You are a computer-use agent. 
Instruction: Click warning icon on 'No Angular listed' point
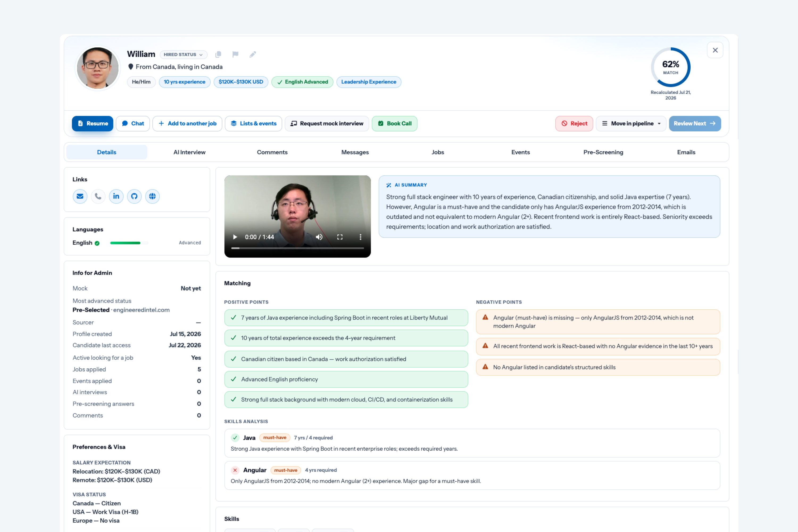tap(485, 367)
